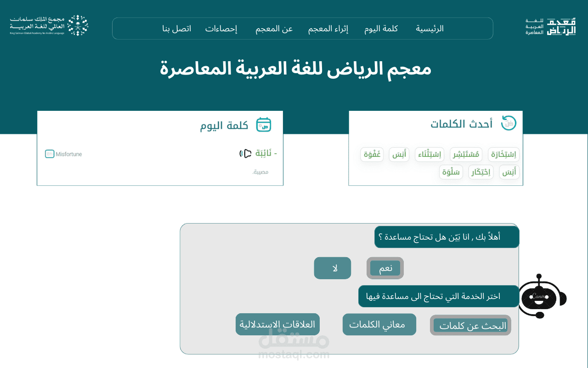Open the word chip اِسْتِخَارَة
This screenshot has width=588, height=368.
tap(503, 155)
